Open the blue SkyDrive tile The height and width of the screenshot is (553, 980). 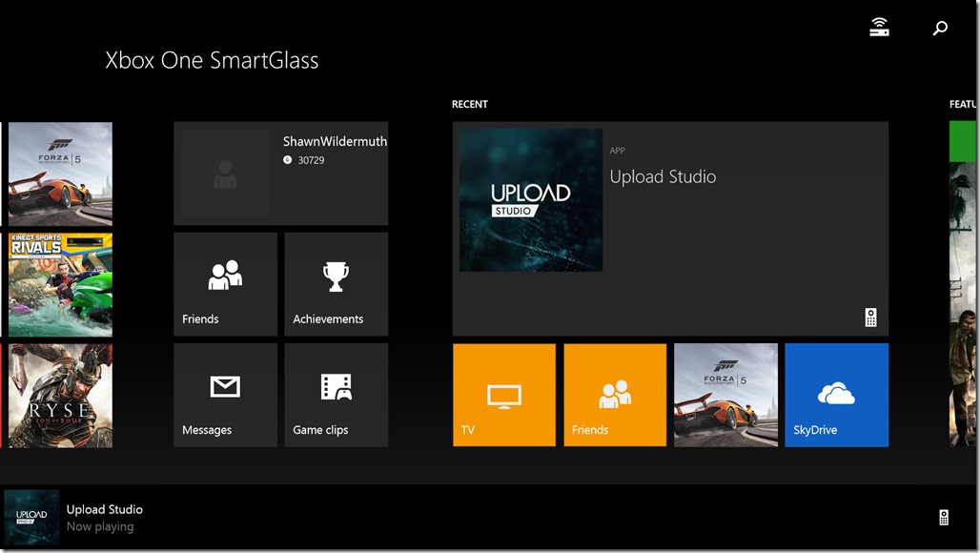coord(836,395)
